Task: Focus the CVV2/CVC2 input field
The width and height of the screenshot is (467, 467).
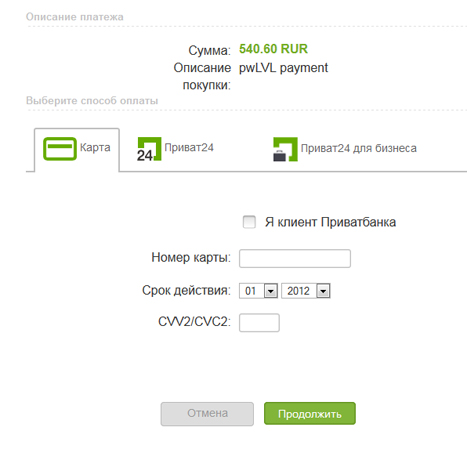Action: [259, 323]
